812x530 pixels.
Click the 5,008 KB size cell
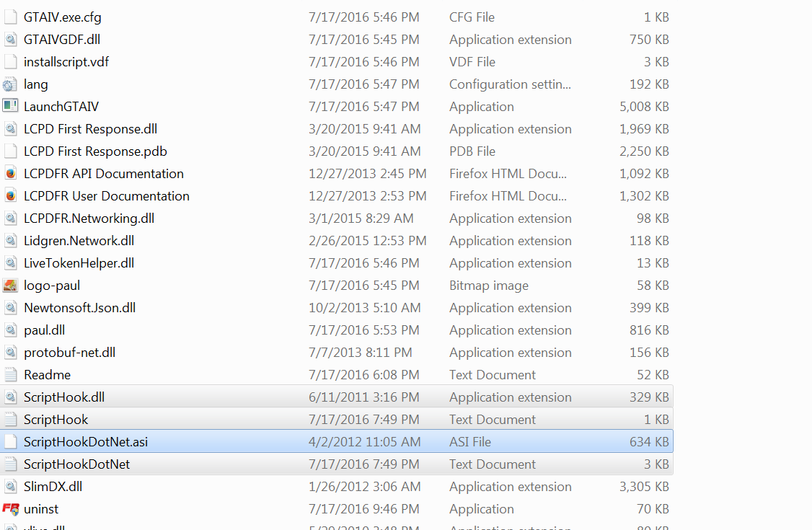click(644, 107)
